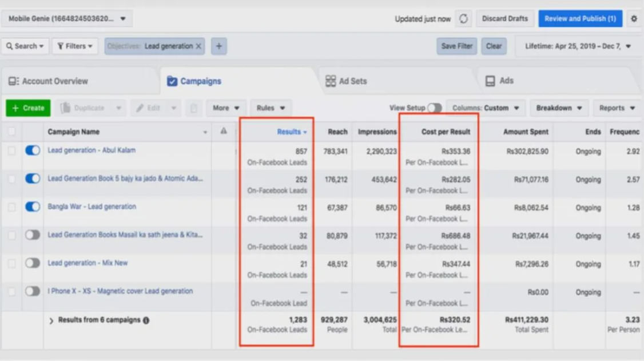Remove the Lead generation filter with X

click(199, 46)
